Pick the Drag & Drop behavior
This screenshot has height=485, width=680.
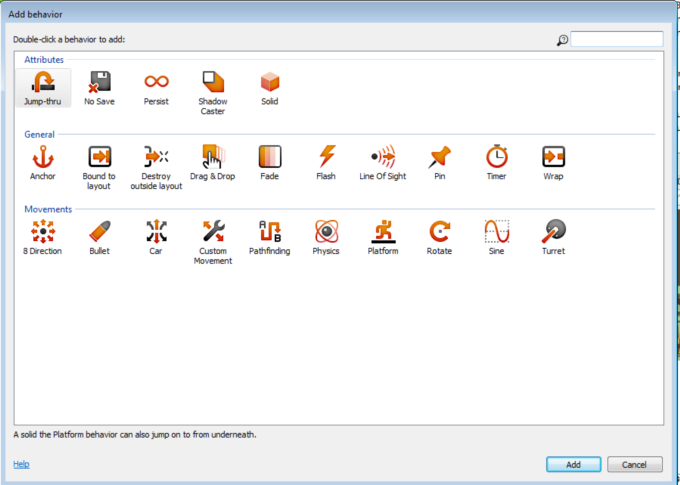[213, 163]
